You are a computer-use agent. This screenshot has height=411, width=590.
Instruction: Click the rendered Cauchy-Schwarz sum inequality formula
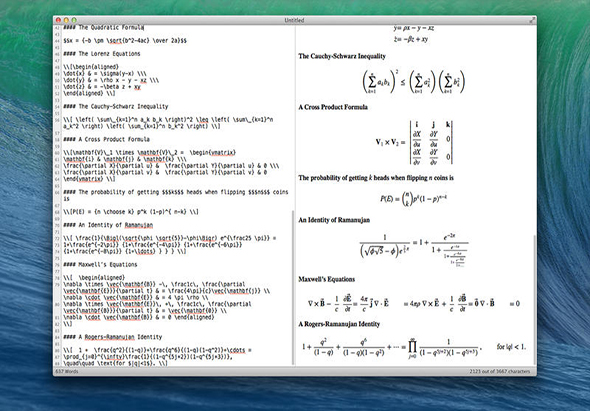pyautogui.click(x=413, y=82)
